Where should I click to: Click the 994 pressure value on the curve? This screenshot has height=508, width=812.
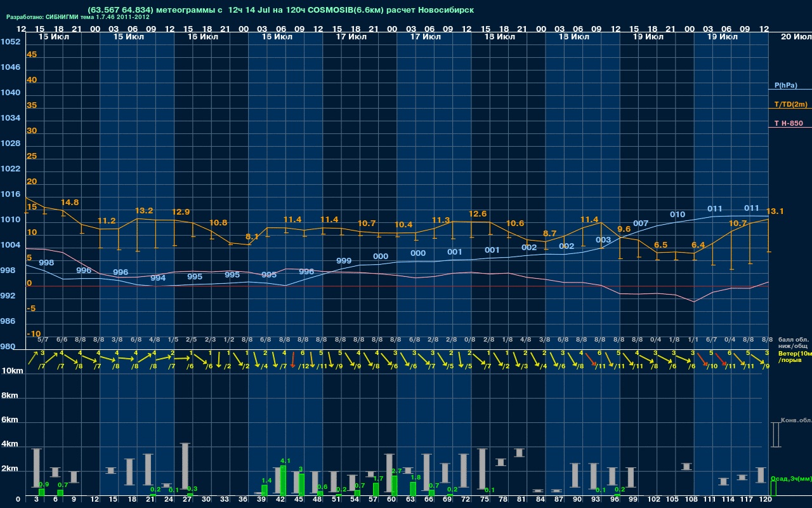click(158, 278)
